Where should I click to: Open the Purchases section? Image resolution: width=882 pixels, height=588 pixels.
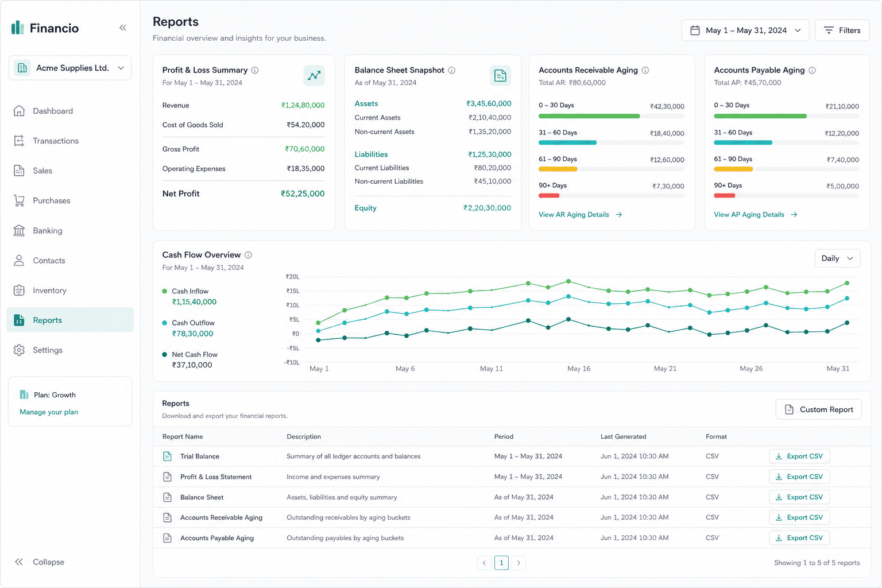70,200
